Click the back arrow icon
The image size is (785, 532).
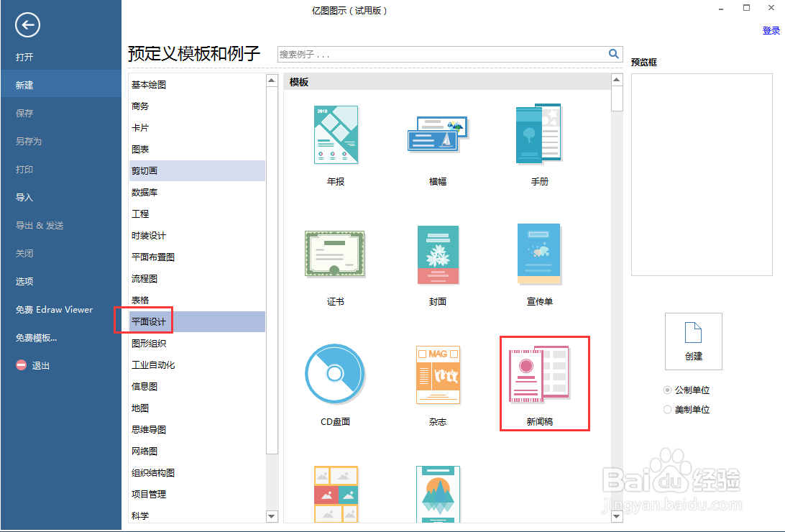[27, 24]
